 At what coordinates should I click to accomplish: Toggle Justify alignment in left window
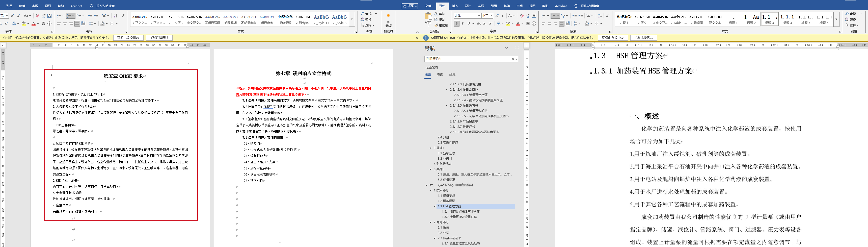77,24
